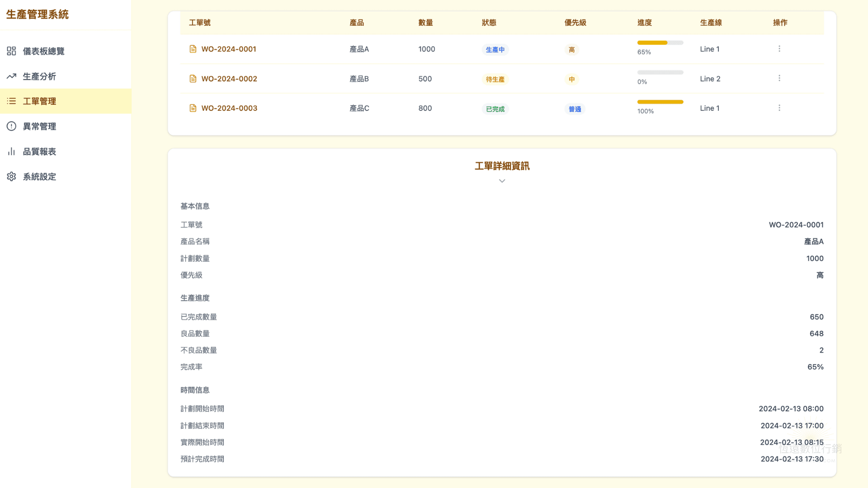The width and height of the screenshot is (868, 488).
Task: Click the 65% progress bar of WO-2024-0001
Action: [660, 42]
